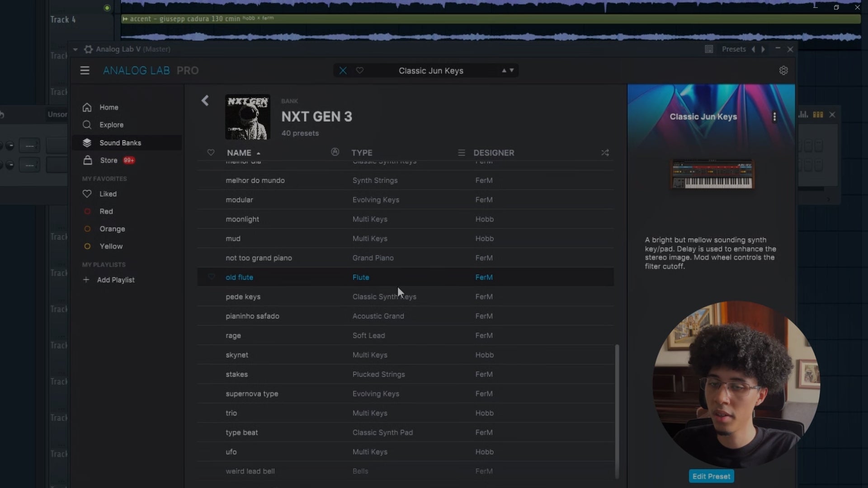868x488 pixels.
Task: Like the current preset with heart icon
Action: tap(360, 70)
